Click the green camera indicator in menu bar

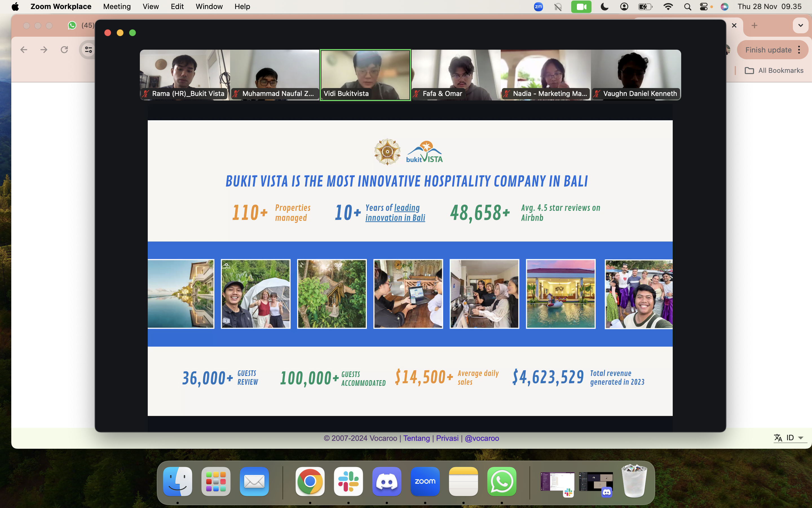(581, 7)
